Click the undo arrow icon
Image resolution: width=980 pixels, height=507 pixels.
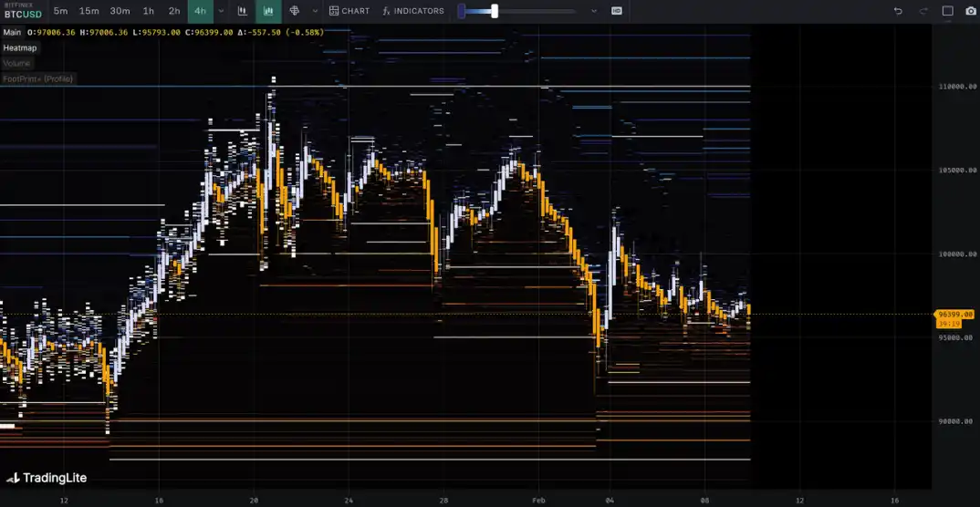[x=898, y=11]
